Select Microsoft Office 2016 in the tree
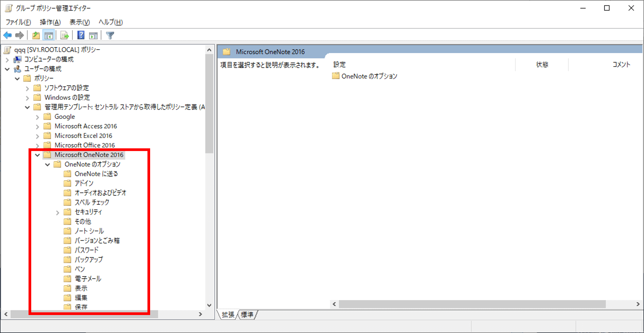The width and height of the screenshot is (644, 333). click(85, 145)
